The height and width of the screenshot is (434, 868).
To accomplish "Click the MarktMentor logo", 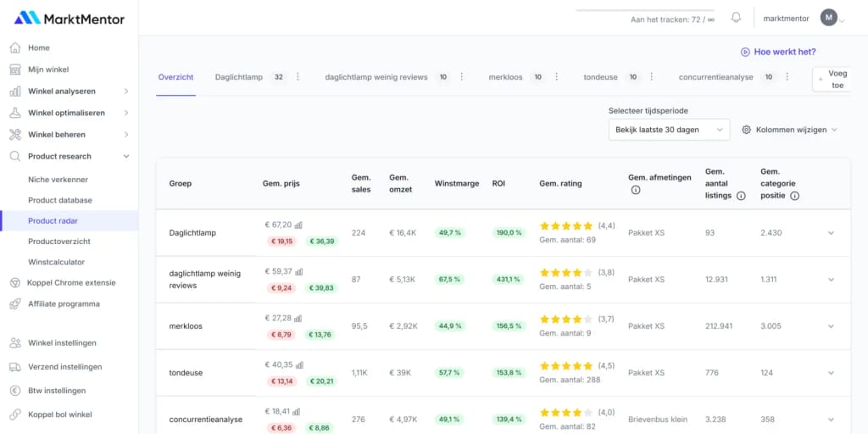I will (x=70, y=18).
